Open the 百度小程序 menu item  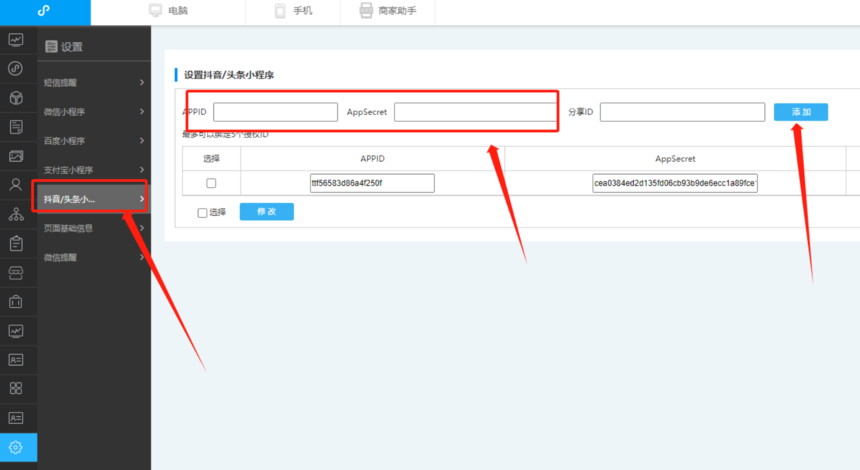click(x=65, y=141)
